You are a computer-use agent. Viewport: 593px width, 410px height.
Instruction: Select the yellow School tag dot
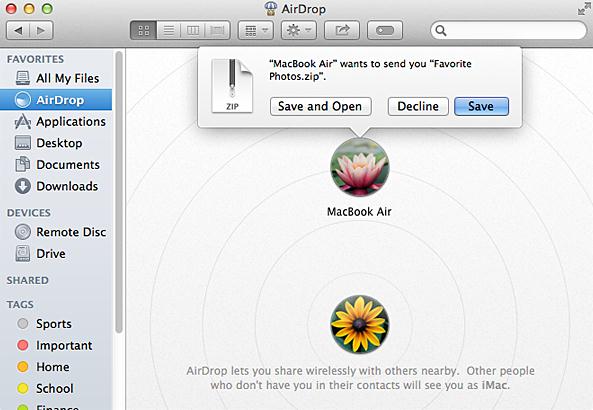[x=23, y=388]
